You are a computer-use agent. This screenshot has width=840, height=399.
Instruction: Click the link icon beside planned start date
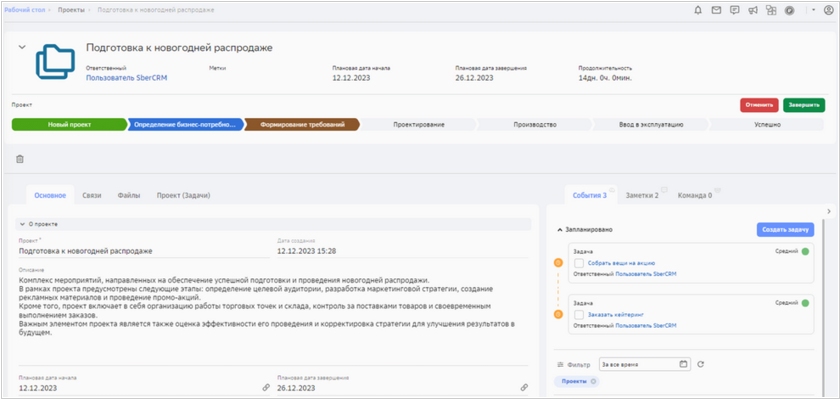tap(266, 387)
